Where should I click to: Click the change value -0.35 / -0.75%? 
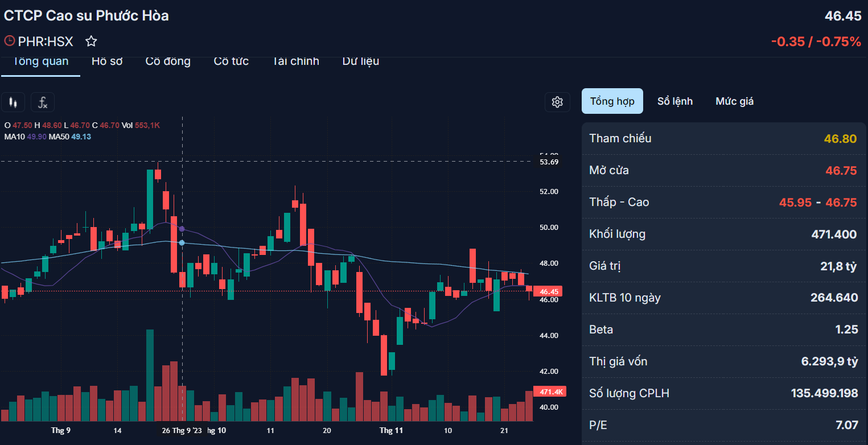click(816, 42)
